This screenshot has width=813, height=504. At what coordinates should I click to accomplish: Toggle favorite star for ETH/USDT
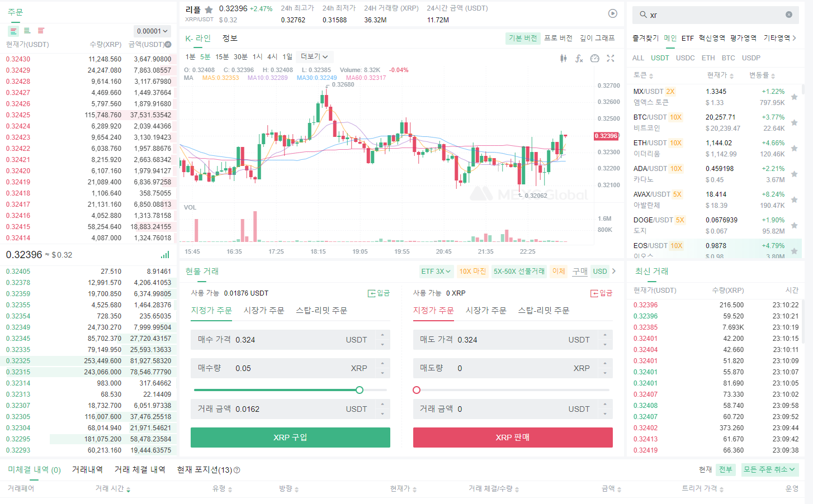794,148
